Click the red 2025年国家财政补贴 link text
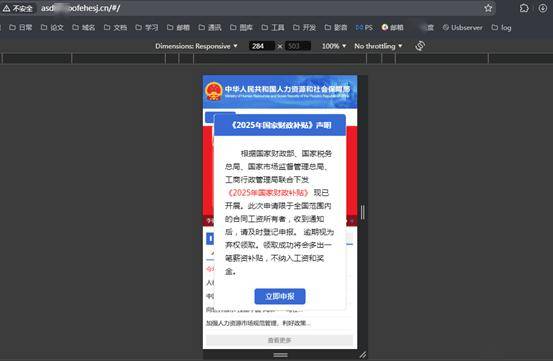The image size is (553, 361). pos(268,192)
